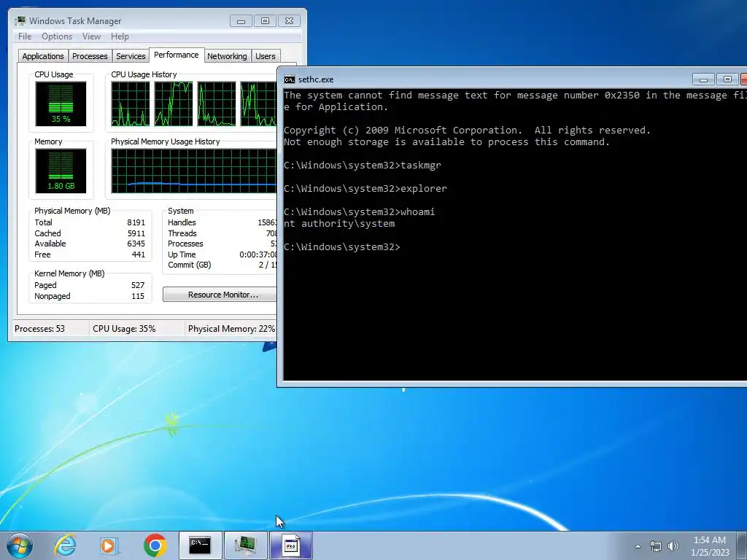Click the sethc.exe console window icon
747x560 pixels.
(289, 79)
